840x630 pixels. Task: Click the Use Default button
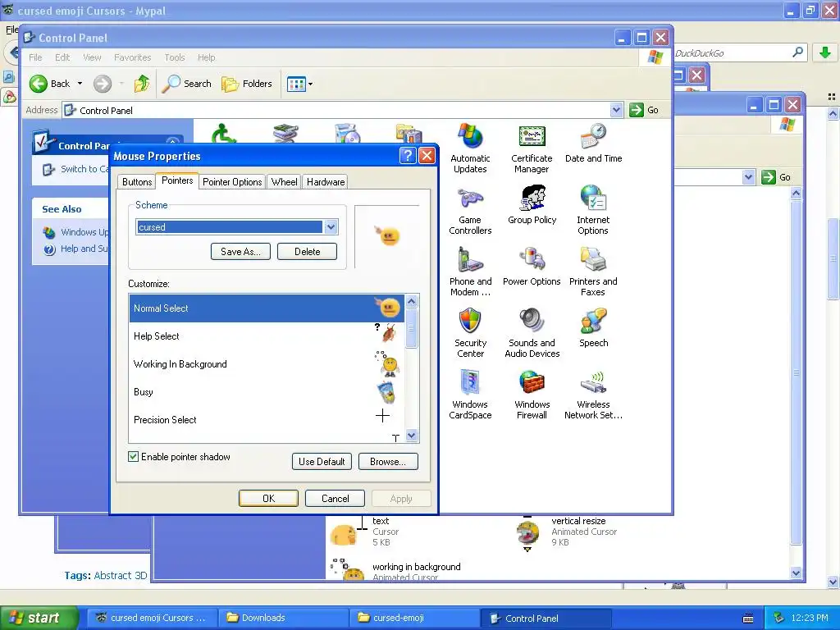(322, 461)
